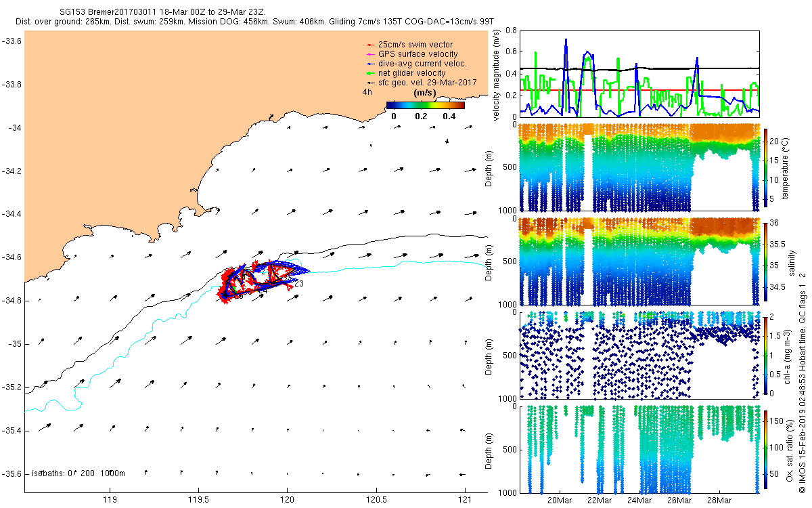The height and width of the screenshot is (508, 812).
Task: Click the "-34.8" latitude tick on the map
Action: tap(12, 301)
